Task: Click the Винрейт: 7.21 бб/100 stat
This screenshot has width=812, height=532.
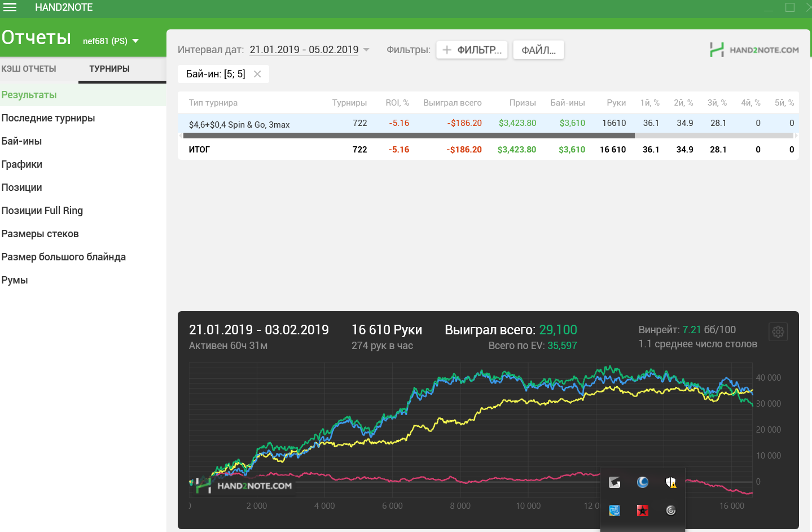Action: pos(687,330)
